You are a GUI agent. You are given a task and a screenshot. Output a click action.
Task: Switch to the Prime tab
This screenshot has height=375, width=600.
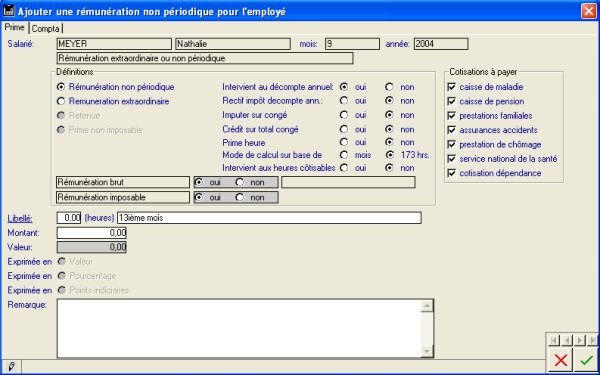coord(15,28)
